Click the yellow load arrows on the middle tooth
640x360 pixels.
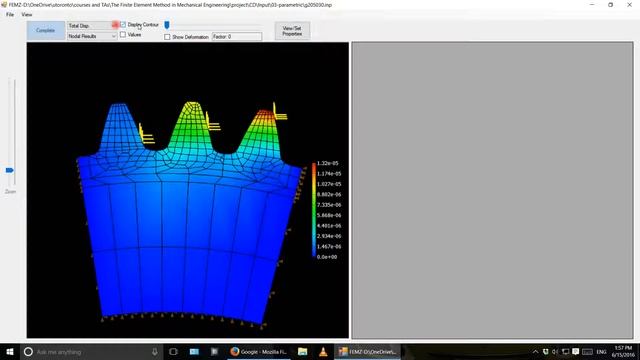pos(213,121)
